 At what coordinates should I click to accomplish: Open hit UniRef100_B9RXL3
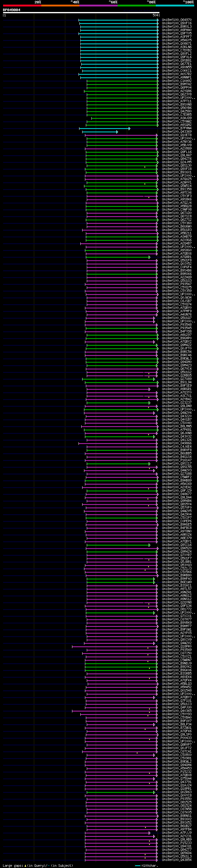pos(177,26)
